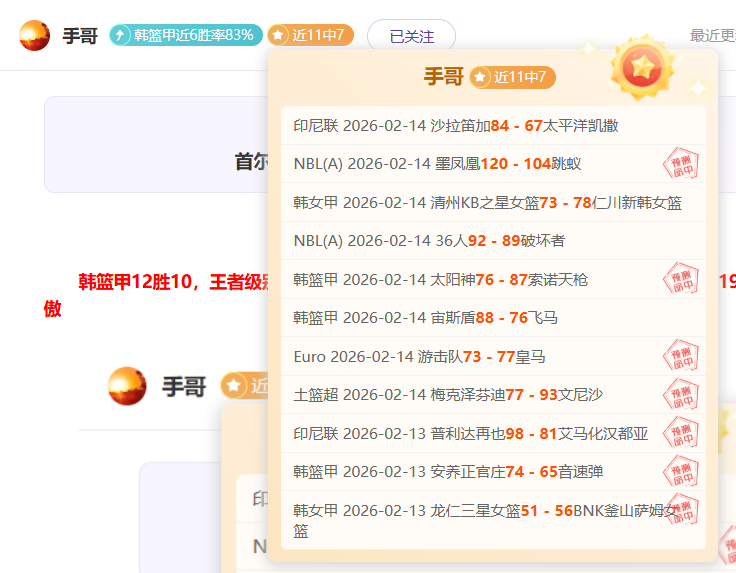Viewport: 736px width, 573px height.
Task: Open the 清州KB之星女篮 73-78 match record
Action: pyautogui.click(x=487, y=203)
